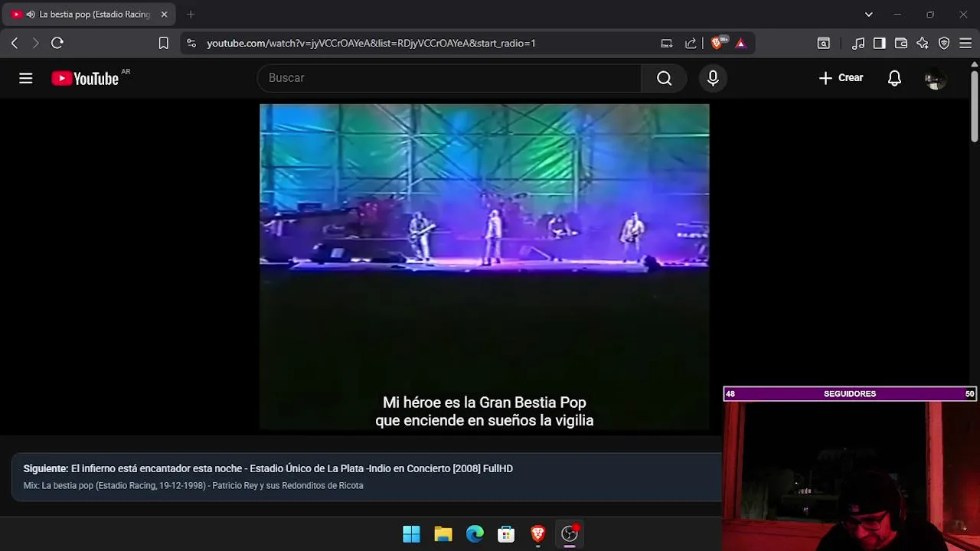Go back to the previous page

15,44
